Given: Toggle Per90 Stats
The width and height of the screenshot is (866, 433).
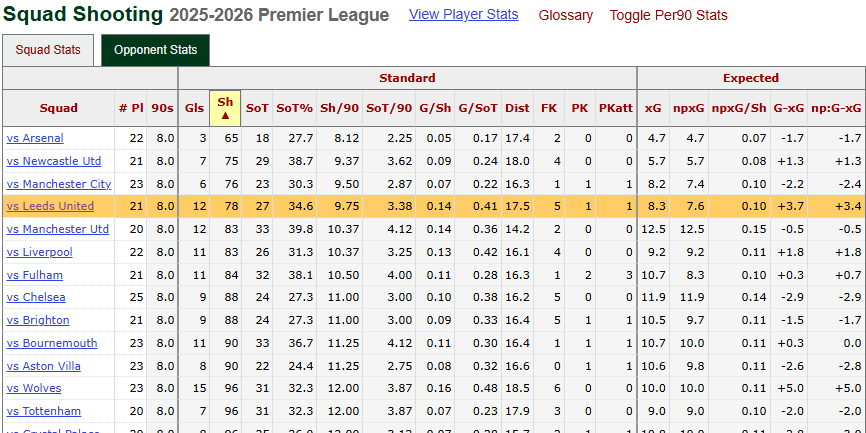Looking at the screenshot, I should coord(668,15).
